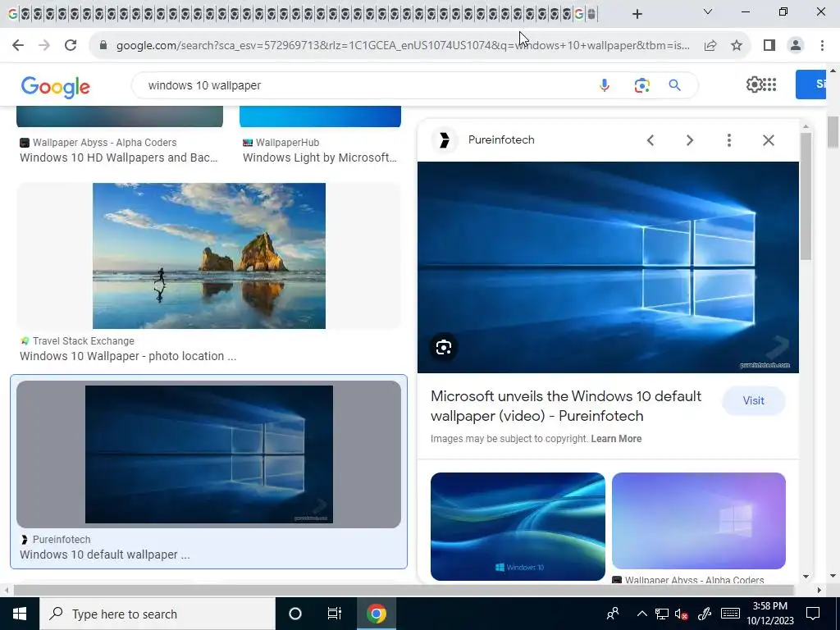This screenshot has width=840, height=630.
Task: Open a new browser tab
Action: tap(637, 14)
